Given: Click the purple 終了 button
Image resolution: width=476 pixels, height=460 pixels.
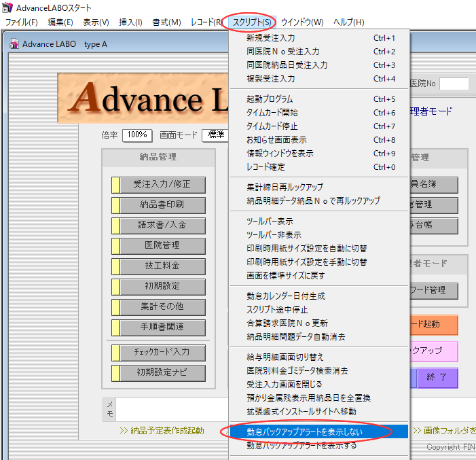Looking at the screenshot, I should (437, 378).
